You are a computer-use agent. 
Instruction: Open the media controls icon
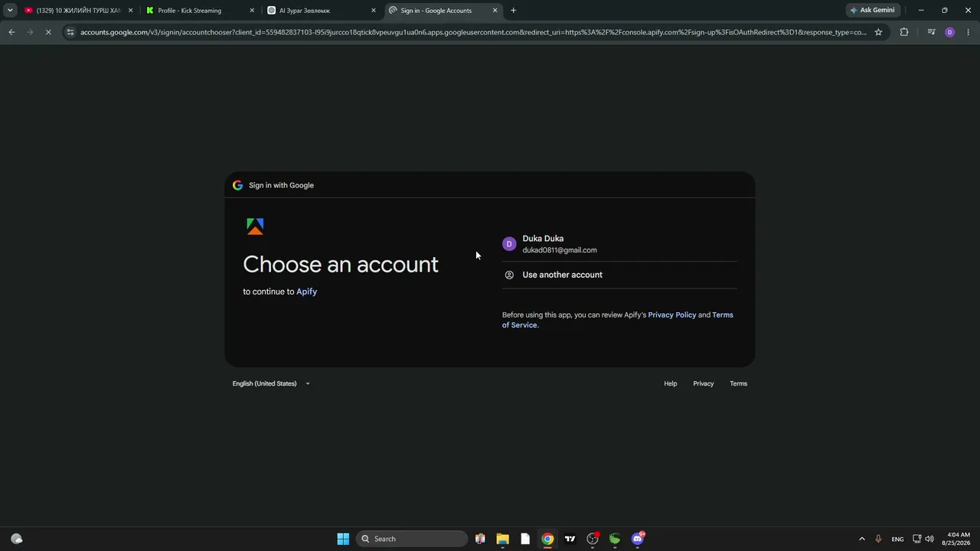click(931, 32)
